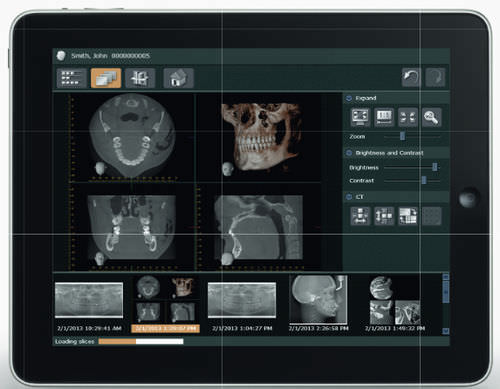Viewport: 500px width, 389px height.
Task: Click the Loading slices status text
Action: [x=75, y=341]
